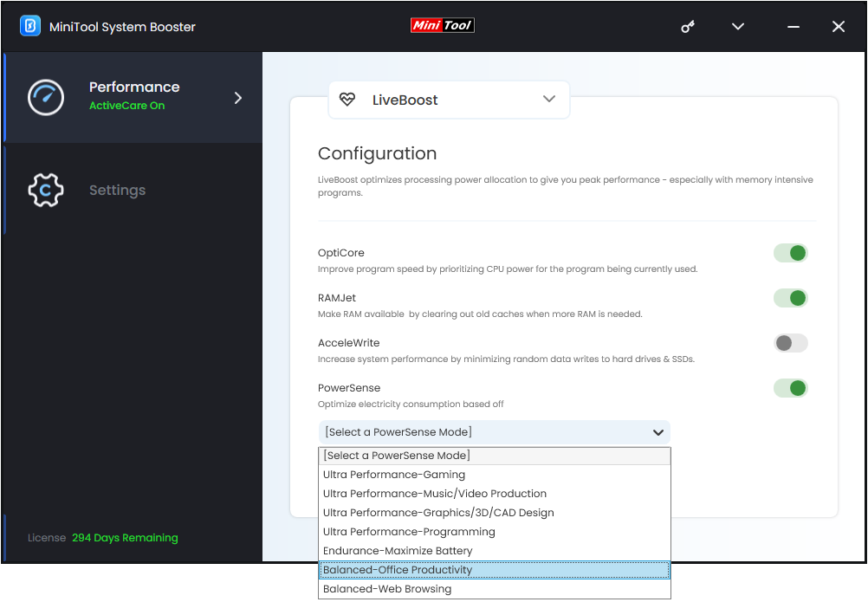Click the Performance speedometer icon

point(46,97)
